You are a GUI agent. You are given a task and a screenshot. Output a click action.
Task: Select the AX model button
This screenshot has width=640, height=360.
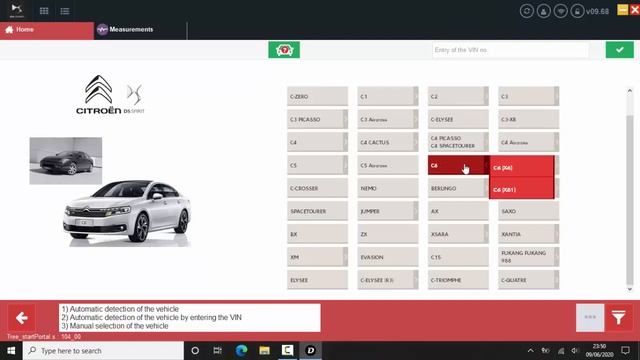coord(458,211)
